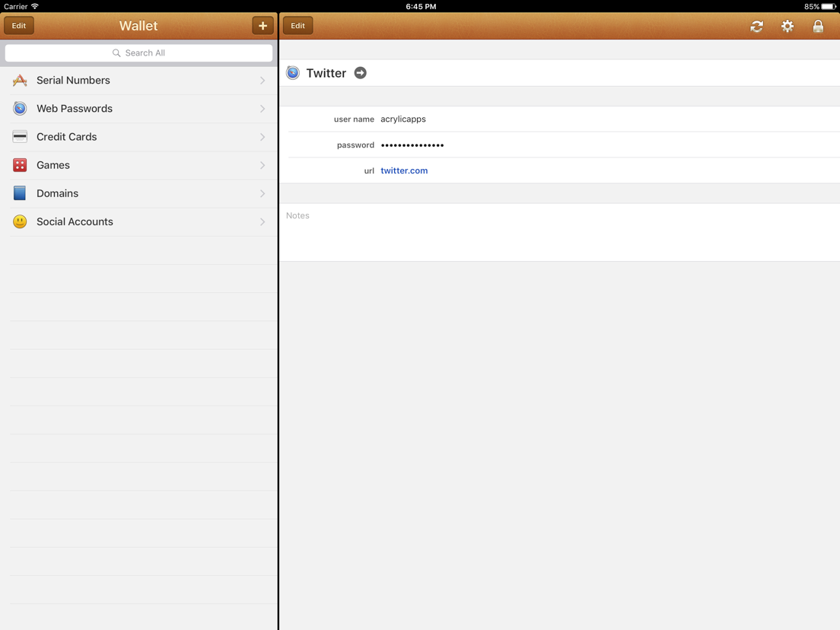Select the Web Passwords compass icon
The width and height of the screenshot is (840, 630).
[x=20, y=109]
